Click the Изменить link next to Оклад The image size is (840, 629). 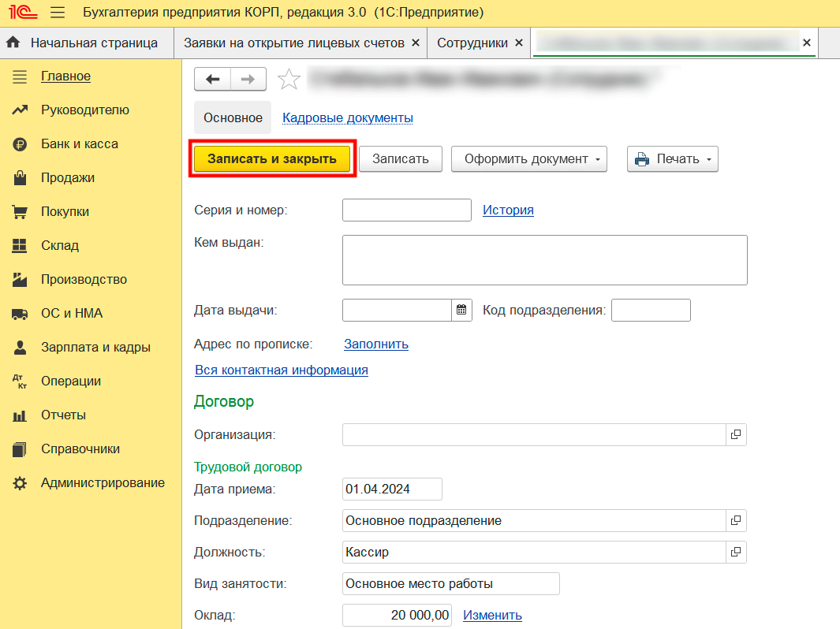[492, 615]
